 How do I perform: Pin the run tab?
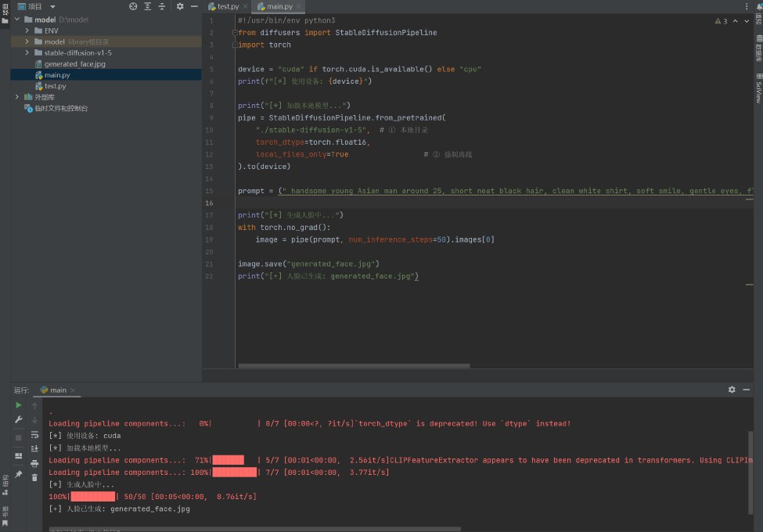[19, 474]
